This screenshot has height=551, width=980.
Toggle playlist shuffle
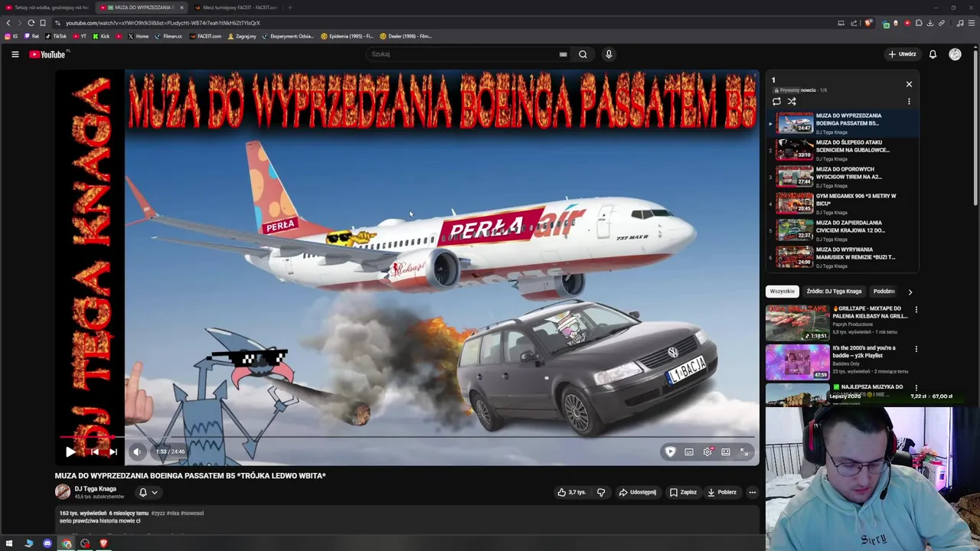(x=792, y=101)
